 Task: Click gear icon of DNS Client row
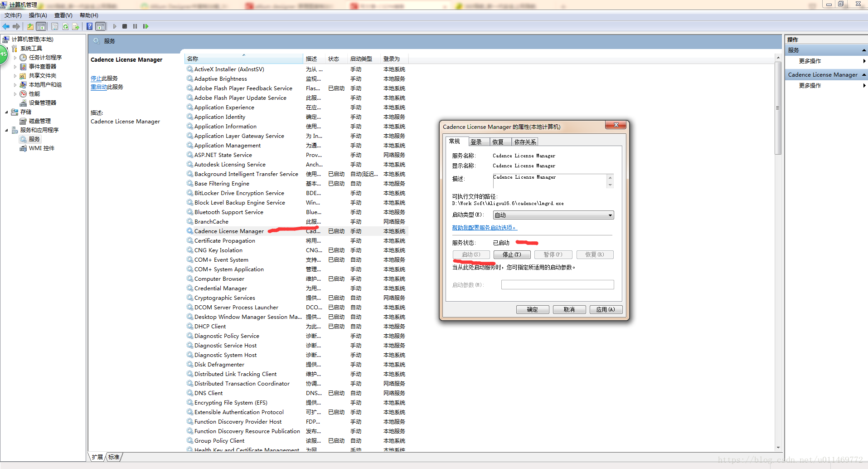[x=190, y=393]
